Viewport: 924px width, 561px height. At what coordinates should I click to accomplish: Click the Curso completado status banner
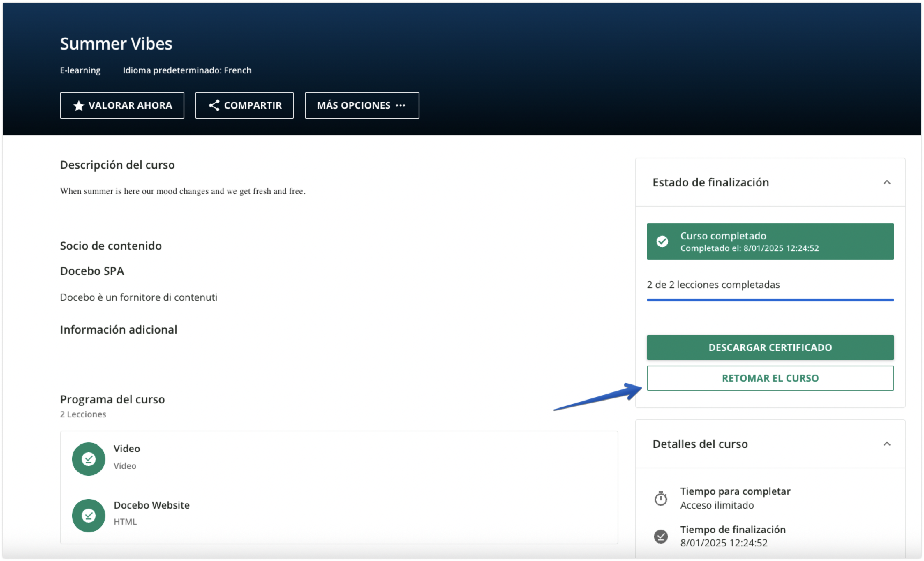pyautogui.click(x=770, y=241)
